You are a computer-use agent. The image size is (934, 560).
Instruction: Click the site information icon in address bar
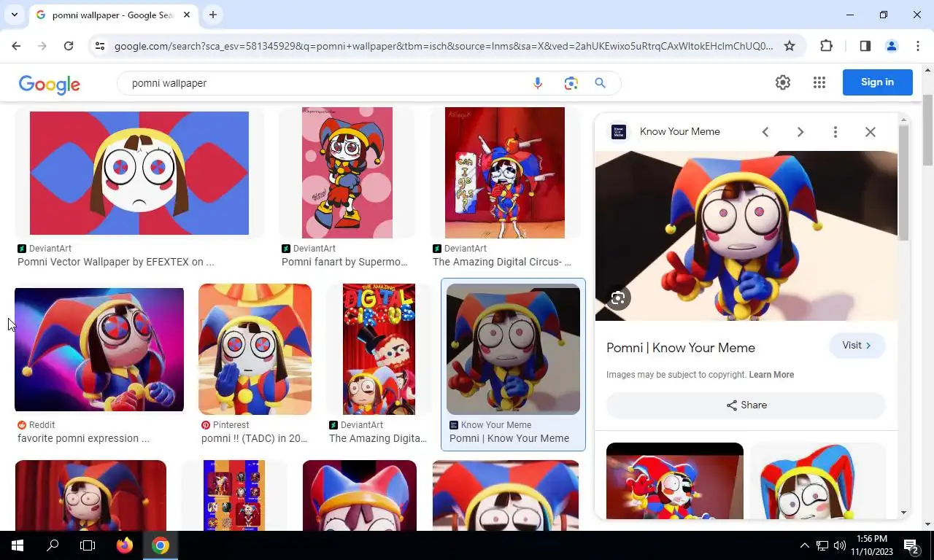pyautogui.click(x=100, y=46)
